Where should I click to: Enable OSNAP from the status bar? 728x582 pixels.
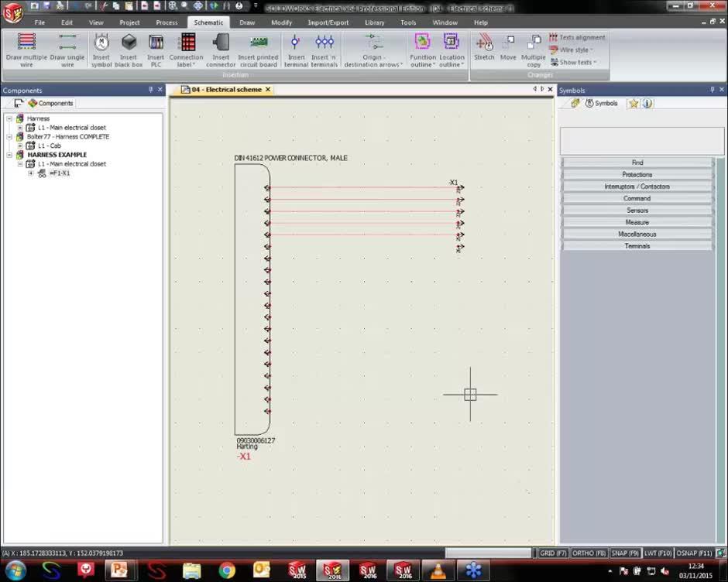click(695, 553)
